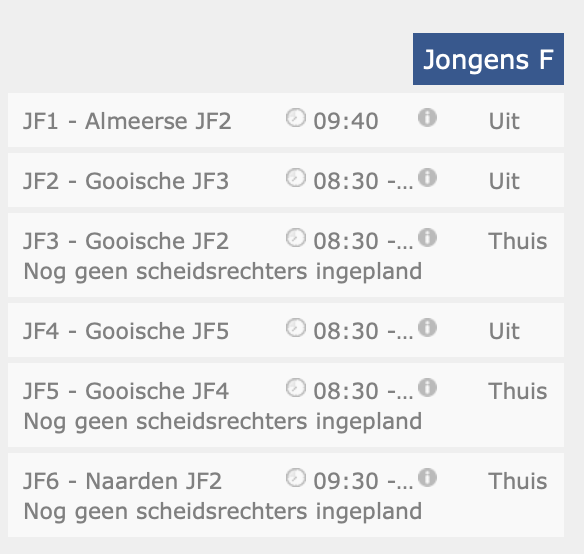Screen dimensions: 584x554
Task: Click the 09:30 time on the JF6 row
Action: [363, 481]
